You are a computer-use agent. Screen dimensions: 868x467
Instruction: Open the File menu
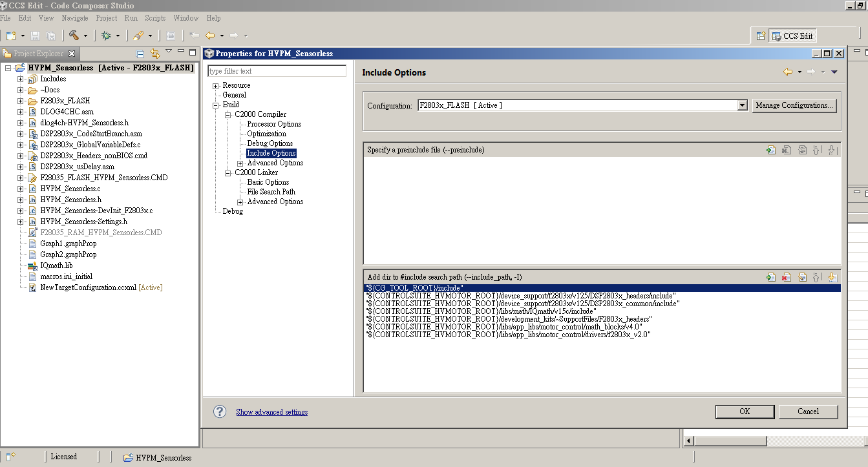coord(5,18)
